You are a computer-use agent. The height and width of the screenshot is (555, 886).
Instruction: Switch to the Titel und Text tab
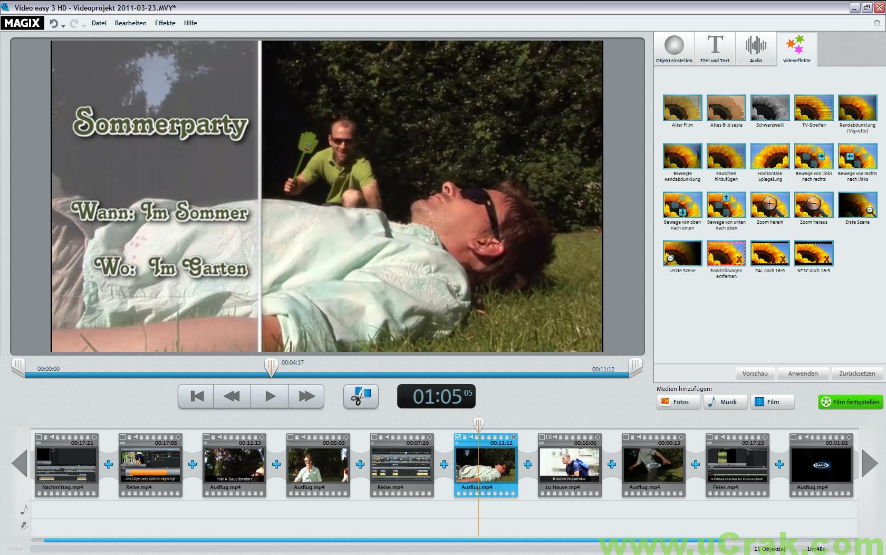coord(715,48)
